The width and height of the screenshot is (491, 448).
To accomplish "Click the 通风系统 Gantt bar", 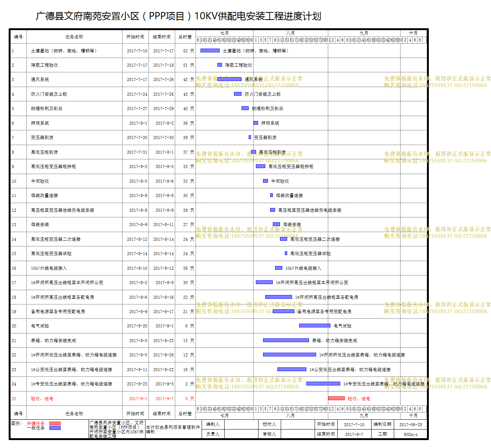I will pos(229,79).
